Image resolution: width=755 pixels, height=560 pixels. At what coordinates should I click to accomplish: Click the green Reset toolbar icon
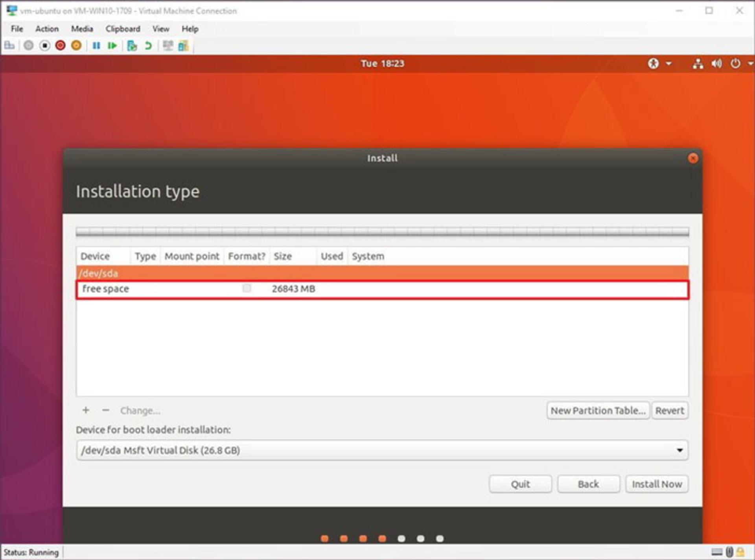tap(112, 46)
